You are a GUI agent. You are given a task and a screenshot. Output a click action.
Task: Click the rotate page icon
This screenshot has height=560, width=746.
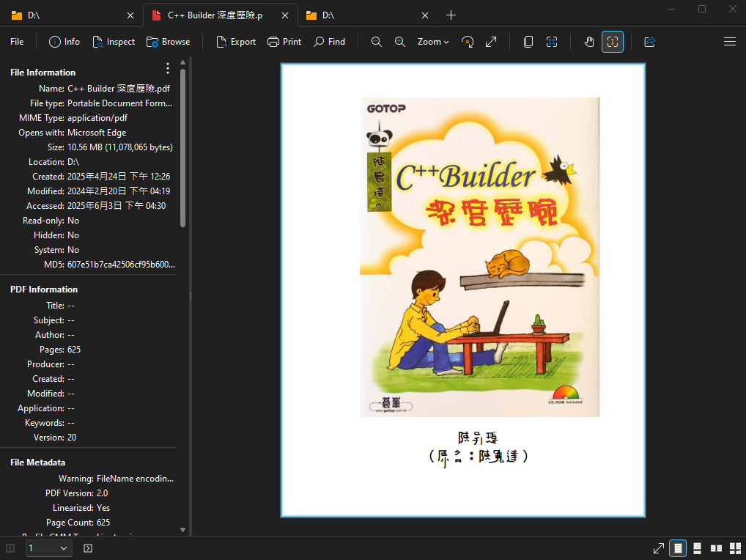468,42
